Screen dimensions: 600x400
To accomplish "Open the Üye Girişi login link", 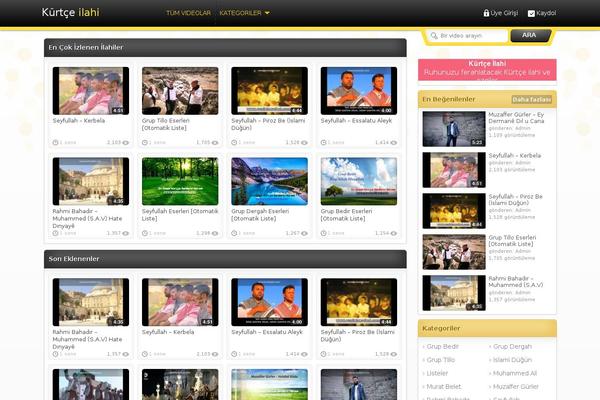I will click(x=504, y=13).
